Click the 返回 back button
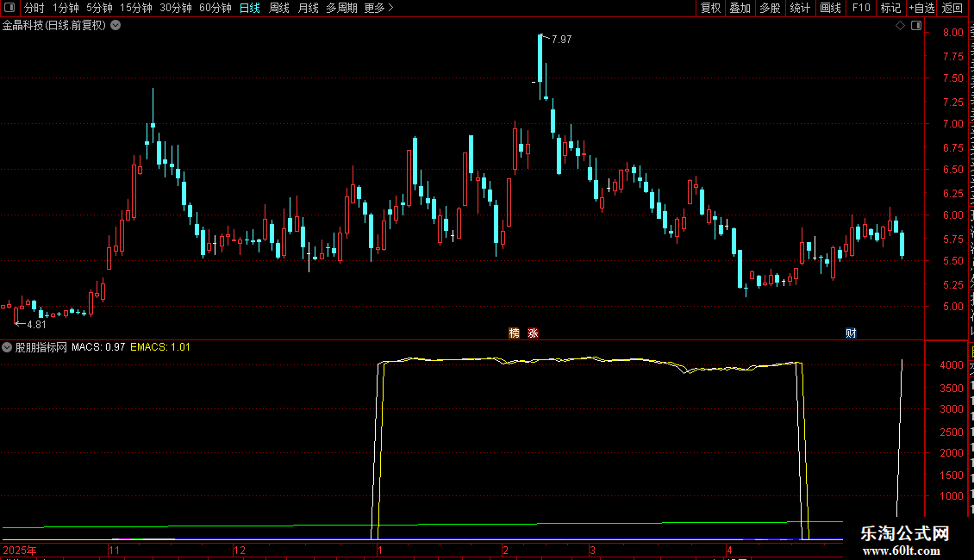This screenshot has height=560, width=974. tap(952, 8)
